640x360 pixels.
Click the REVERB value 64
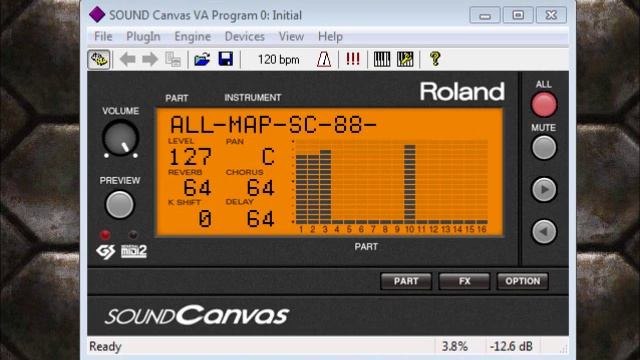(198, 188)
